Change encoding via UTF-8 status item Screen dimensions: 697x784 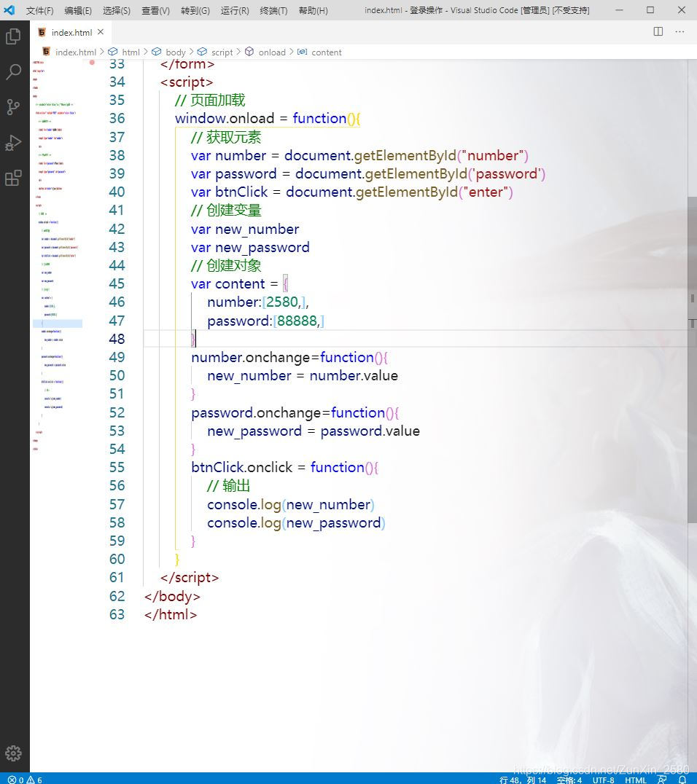click(604, 780)
